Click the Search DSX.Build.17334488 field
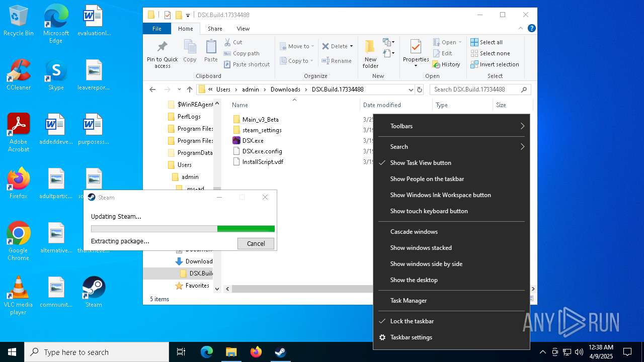The image size is (644, 362). 480,89
